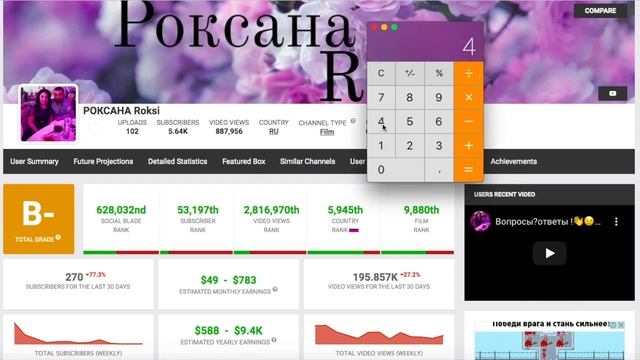Click the $49 - $783 monthly earnings
This screenshot has width=640, height=360.
click(228, 280)
